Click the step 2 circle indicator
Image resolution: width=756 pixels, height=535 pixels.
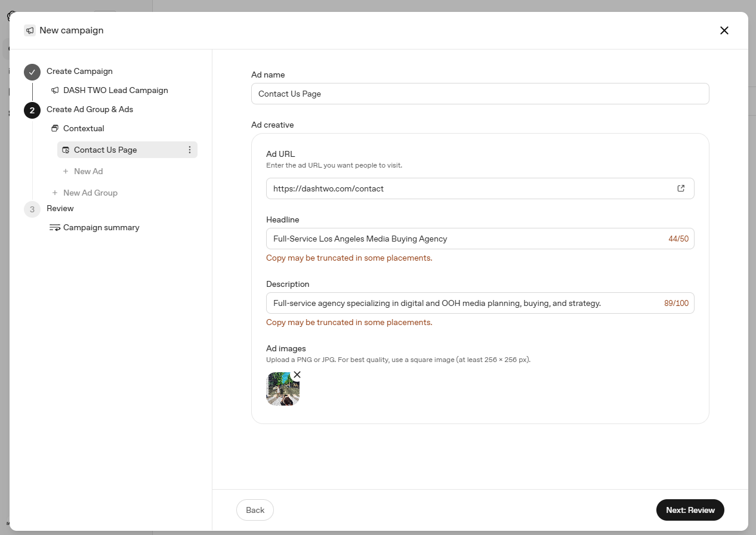pos(32,110)
